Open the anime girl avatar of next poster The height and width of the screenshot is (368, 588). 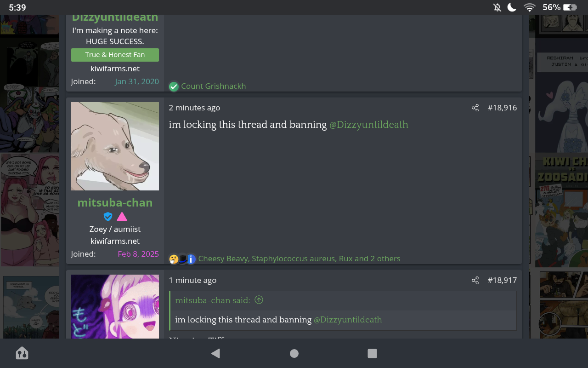point(115,307)
